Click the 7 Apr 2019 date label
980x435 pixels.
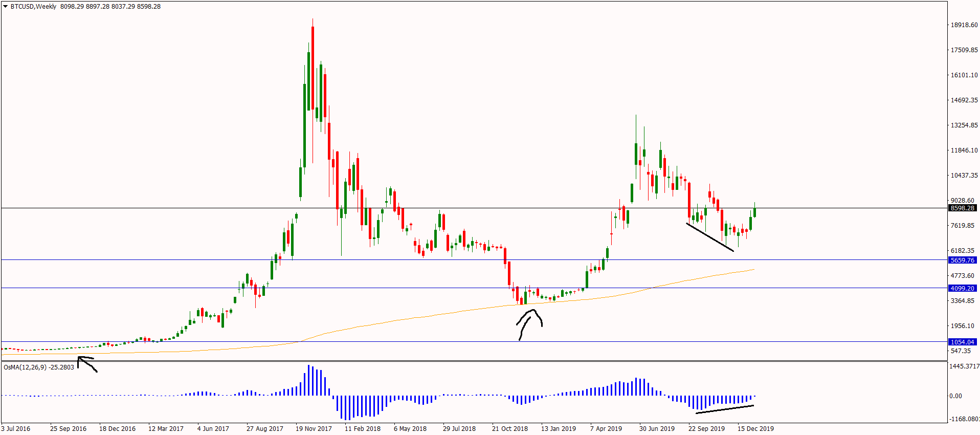[x=606, y=428]
